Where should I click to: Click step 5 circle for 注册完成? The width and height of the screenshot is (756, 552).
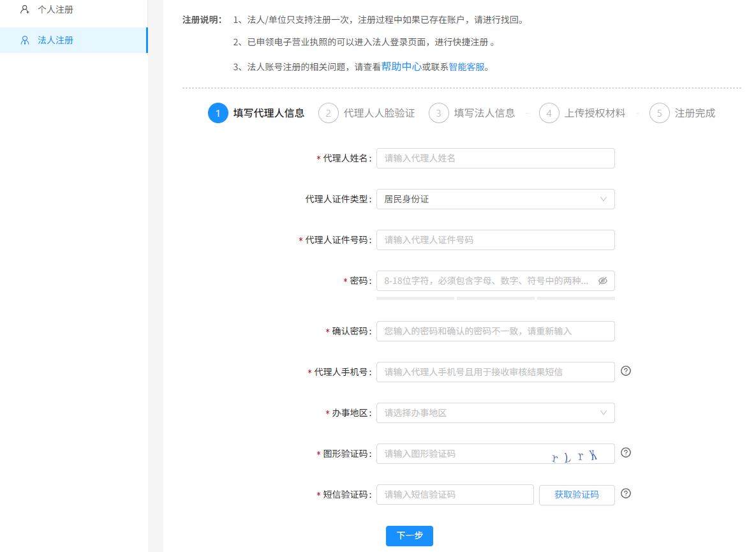coord(659,114)
